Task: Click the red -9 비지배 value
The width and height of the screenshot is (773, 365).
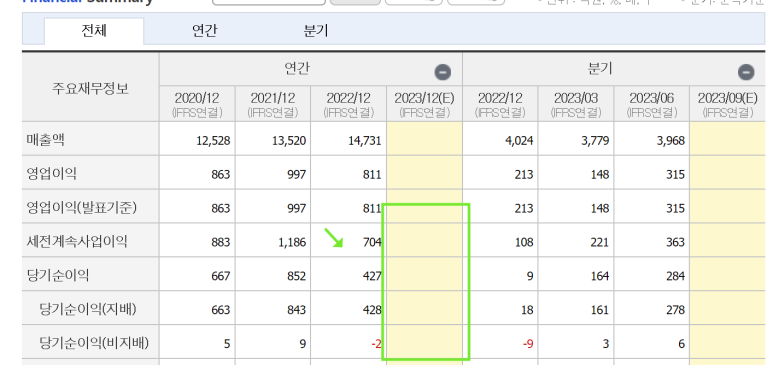Action: [528, 343]
